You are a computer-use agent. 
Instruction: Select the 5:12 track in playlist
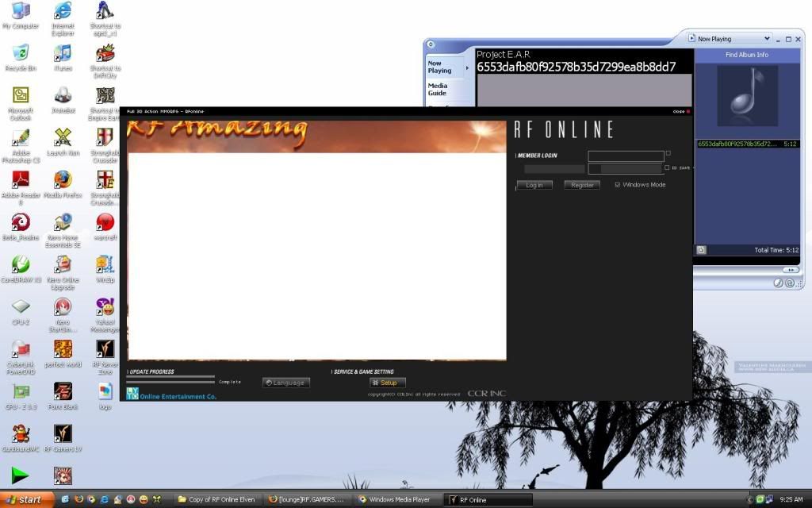coord(747,144)
